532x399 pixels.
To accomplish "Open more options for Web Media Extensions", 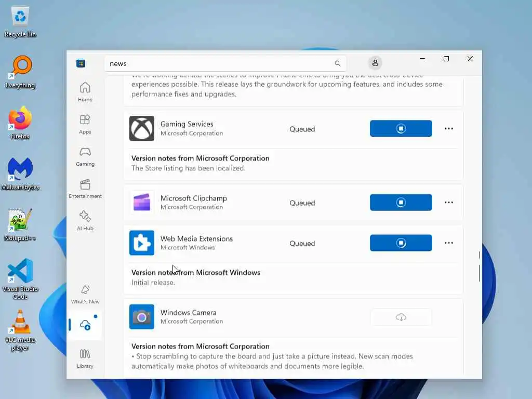I will pyautogui.click(x=448, y=243).
